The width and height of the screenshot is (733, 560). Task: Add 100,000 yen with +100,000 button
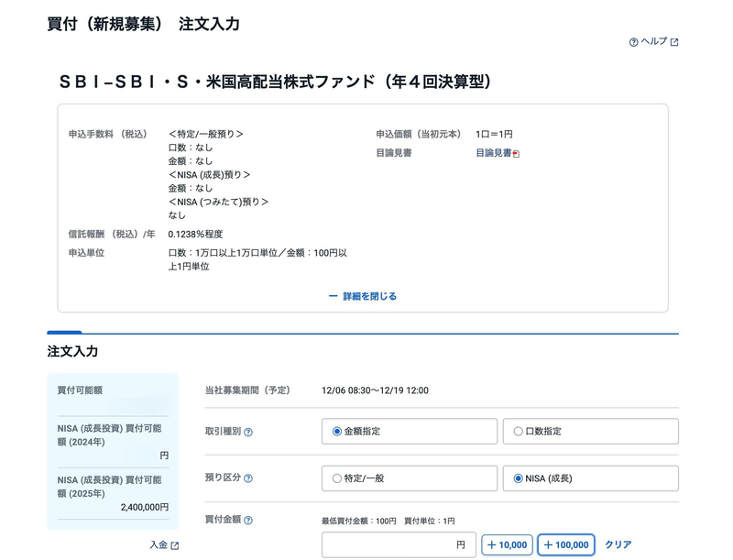(x=566, y=544)
